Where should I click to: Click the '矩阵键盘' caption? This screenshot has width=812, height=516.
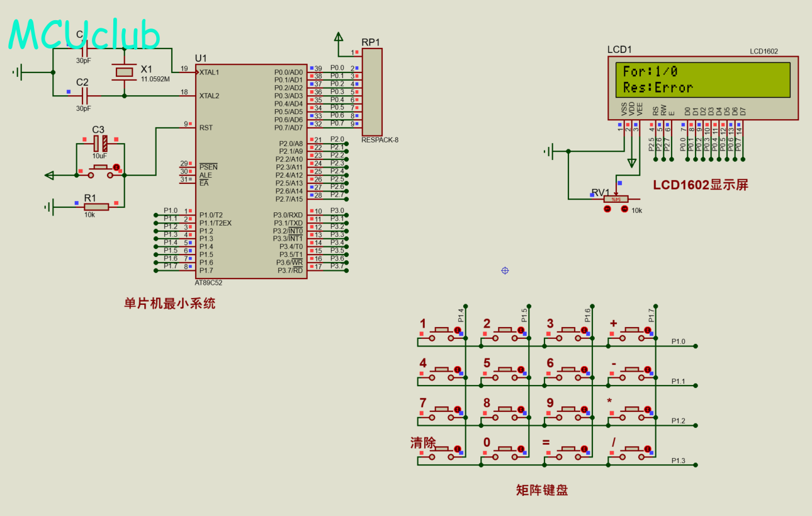(x=542, y=490)
